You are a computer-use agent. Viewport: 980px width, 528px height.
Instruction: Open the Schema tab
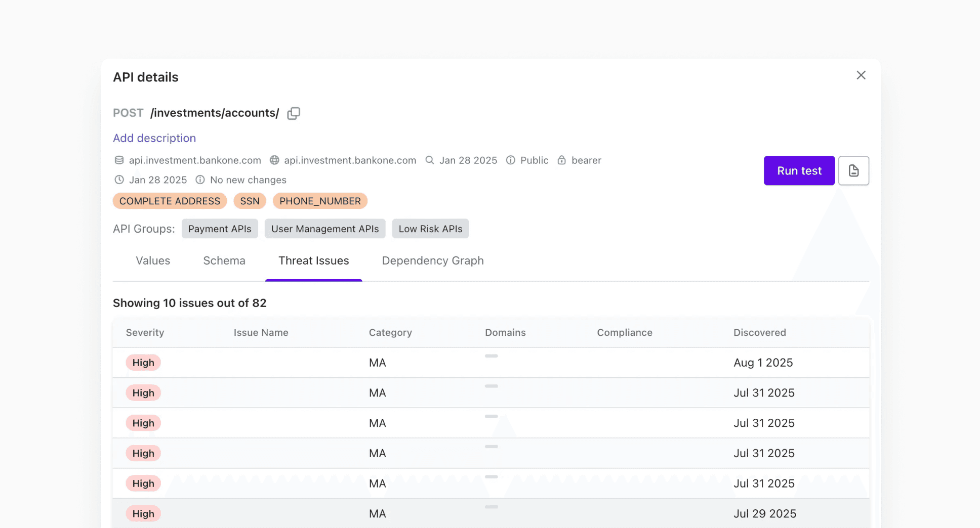pyautogui.click(x=224, y=260)
